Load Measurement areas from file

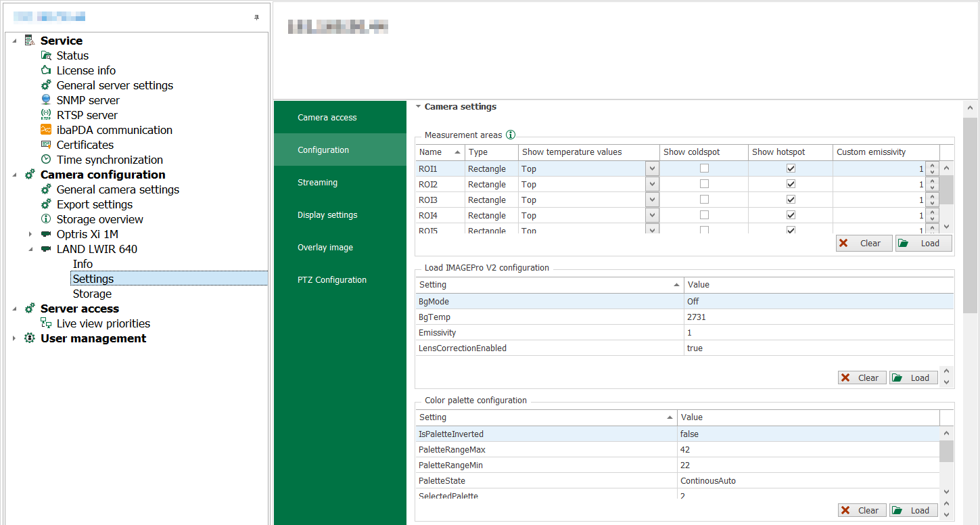[x=923, y=243]
